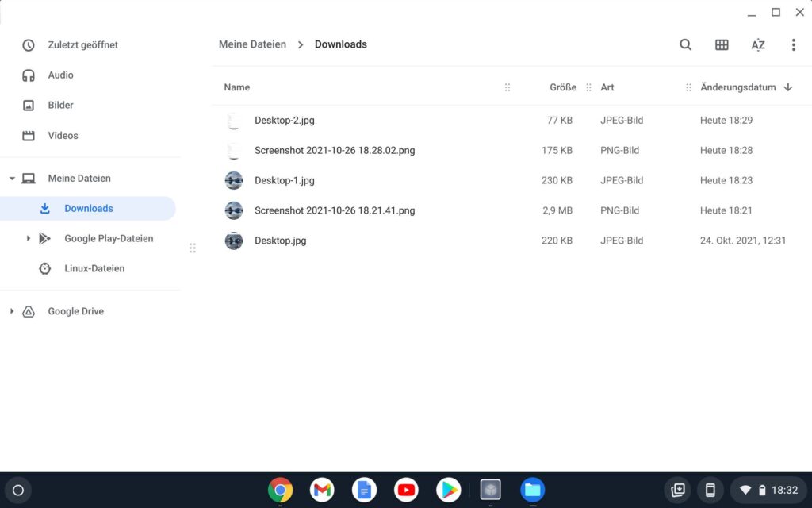Screen dimensions: 812x508
Task: Go to Meine Dateien in the breadcrumb
Action: tap(252, 44)
